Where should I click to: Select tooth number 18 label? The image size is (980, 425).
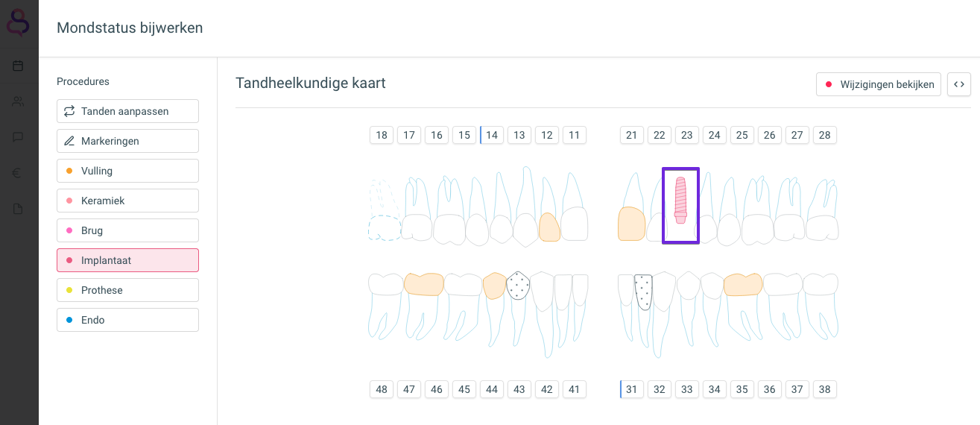[382, 135]
